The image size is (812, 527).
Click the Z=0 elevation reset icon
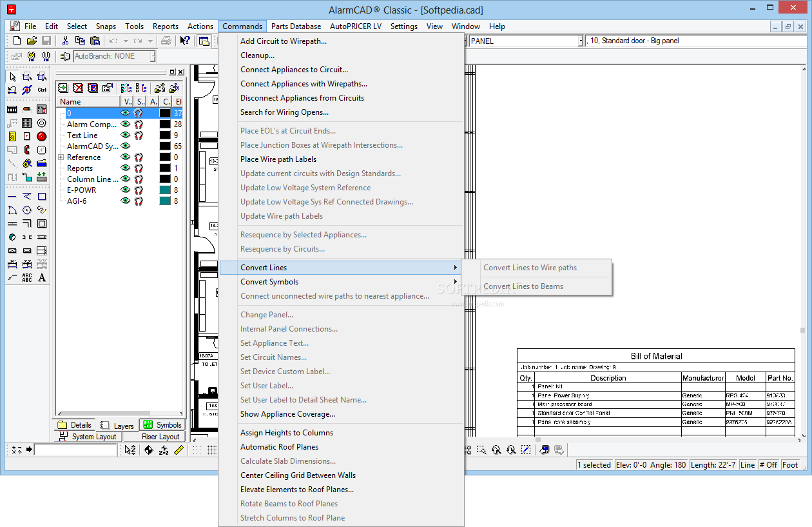click(x=164, y=450)
